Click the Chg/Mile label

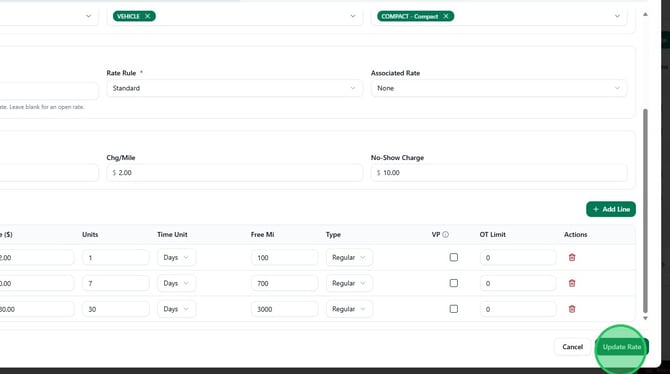[120, 158]
